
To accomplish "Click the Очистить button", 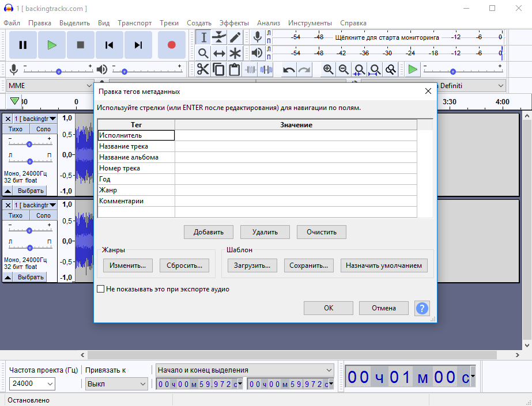I will point(321,232).
